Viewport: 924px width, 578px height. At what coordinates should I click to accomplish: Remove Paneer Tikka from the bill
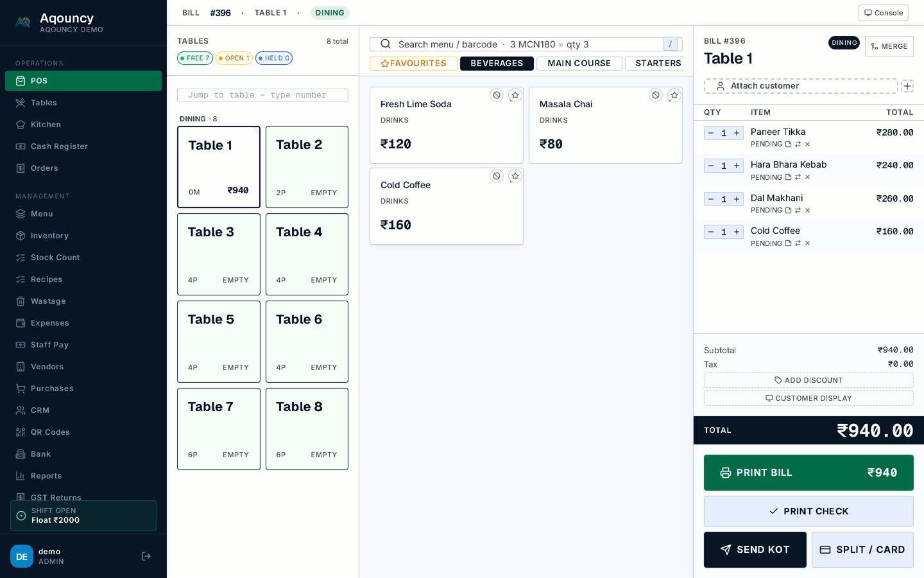pyautogui.click(x=808, y=144)
